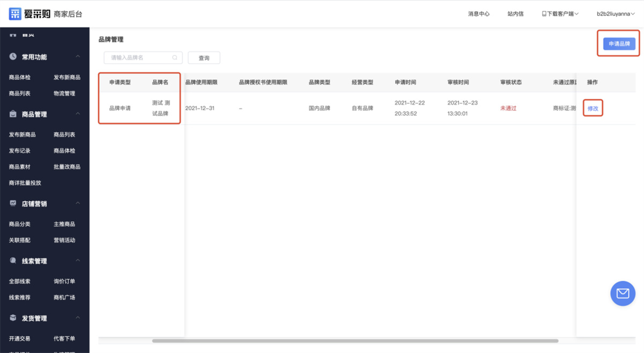Open 商品列表 under 商品管理
The width and height of the screenshot is (644, 353).
pyautogui.click(x=64, y=135)
